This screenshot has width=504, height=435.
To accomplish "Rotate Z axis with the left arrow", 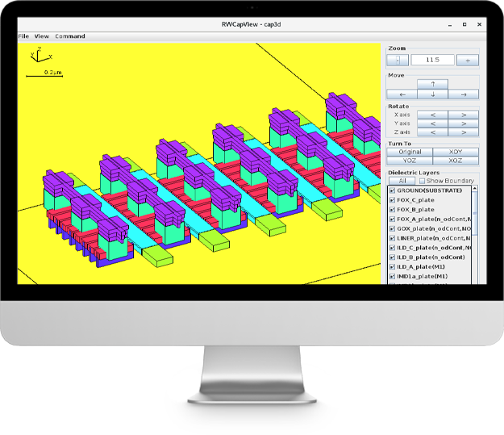I will coord(433,132).
